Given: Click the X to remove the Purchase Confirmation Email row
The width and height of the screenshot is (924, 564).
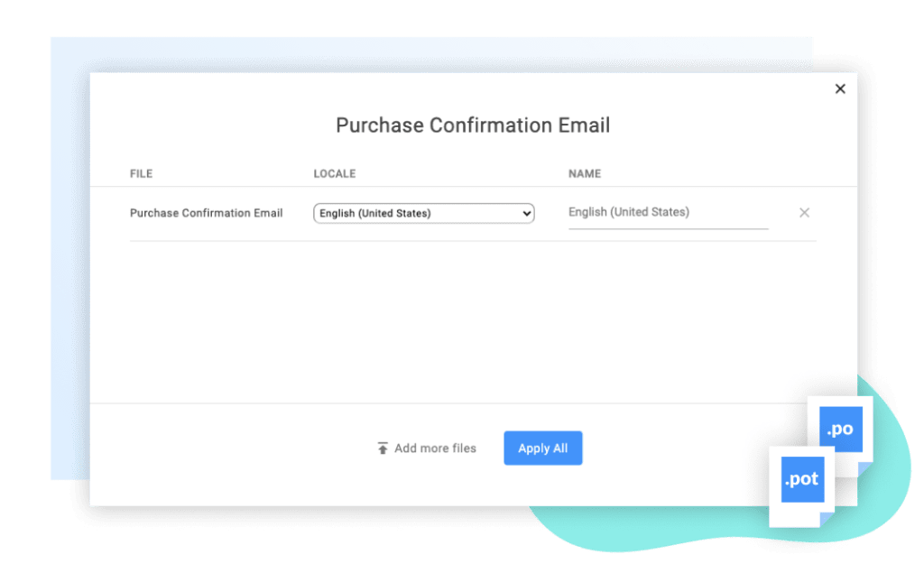Looking at the screenshot, I should (x=804, y=213).
